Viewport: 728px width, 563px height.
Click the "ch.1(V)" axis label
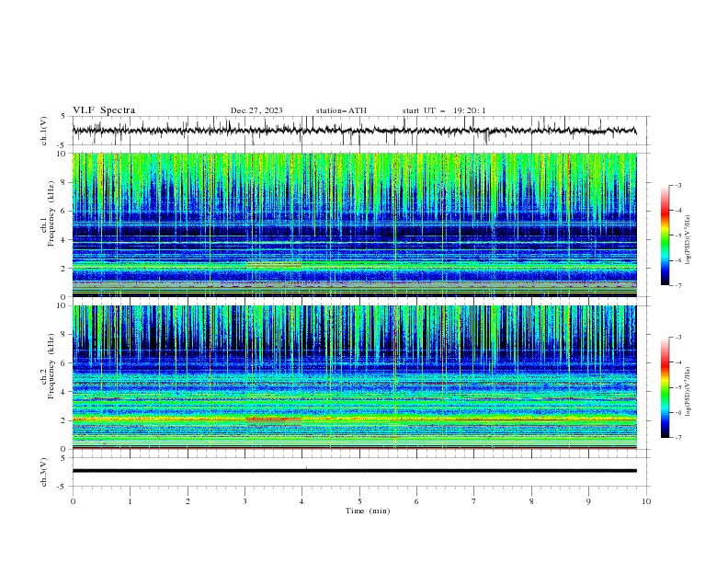click(44, 131)
